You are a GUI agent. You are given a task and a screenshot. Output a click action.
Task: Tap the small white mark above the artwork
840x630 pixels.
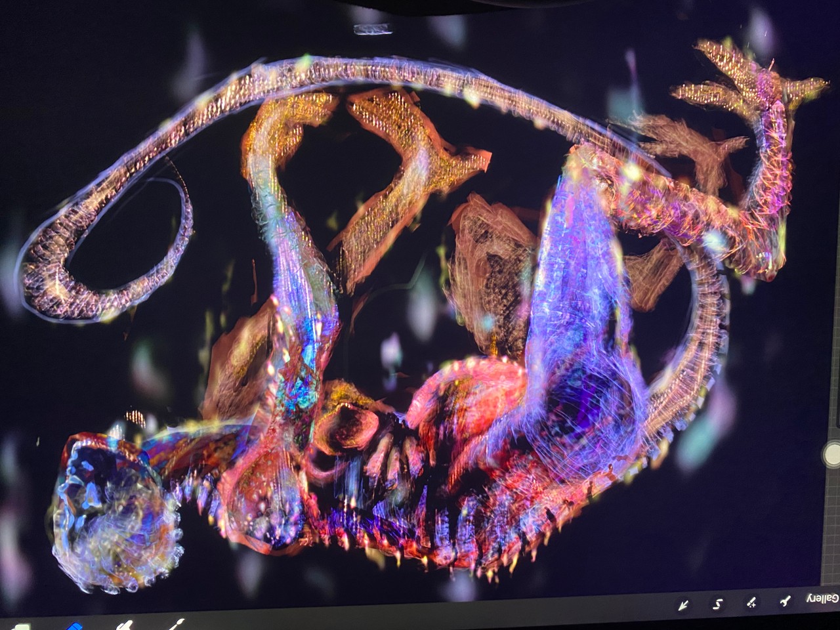coord(373,29)
